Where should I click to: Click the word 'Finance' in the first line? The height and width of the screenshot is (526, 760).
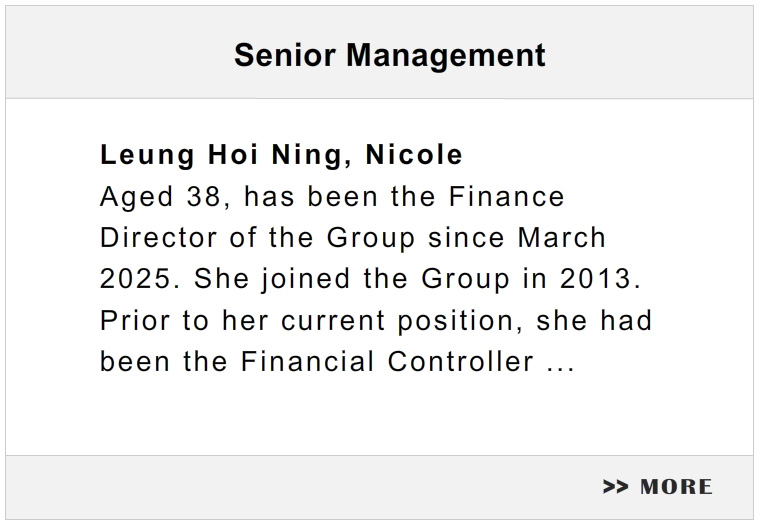click(507, 196)
